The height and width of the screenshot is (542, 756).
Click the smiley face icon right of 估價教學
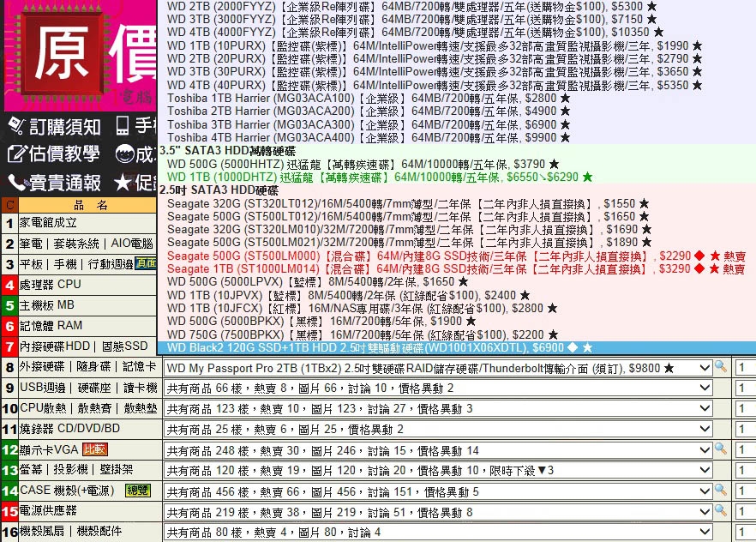pos(125,154)
